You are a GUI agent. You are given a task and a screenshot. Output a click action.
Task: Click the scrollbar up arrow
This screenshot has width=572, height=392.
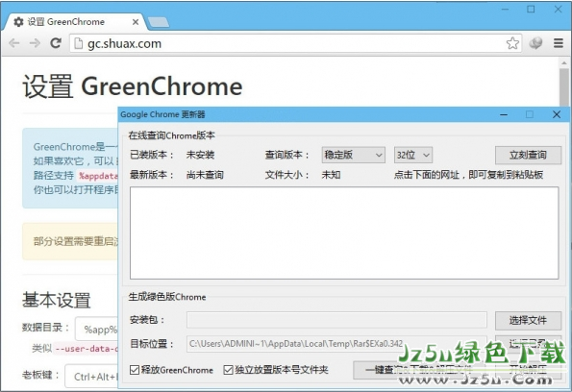point(564,62)
